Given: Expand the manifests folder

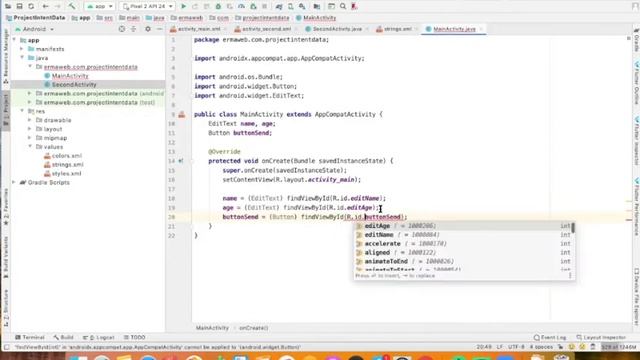Looking at the screenshot, I should tap(22, 49).
